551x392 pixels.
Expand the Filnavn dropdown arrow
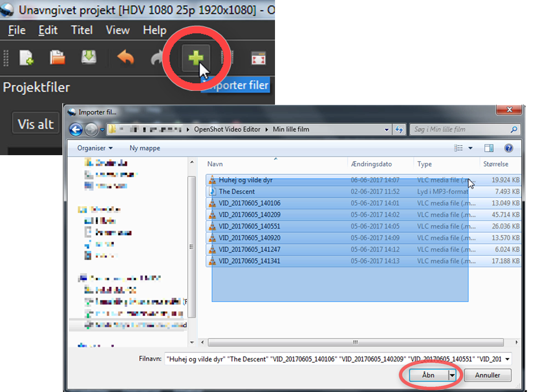(x=508, y=359)
